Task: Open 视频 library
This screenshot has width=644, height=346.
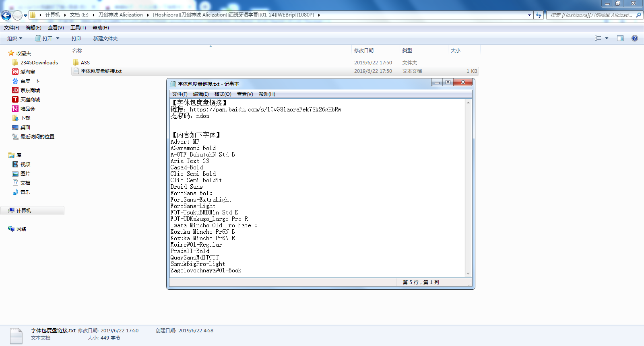Action: coord(25,164)
